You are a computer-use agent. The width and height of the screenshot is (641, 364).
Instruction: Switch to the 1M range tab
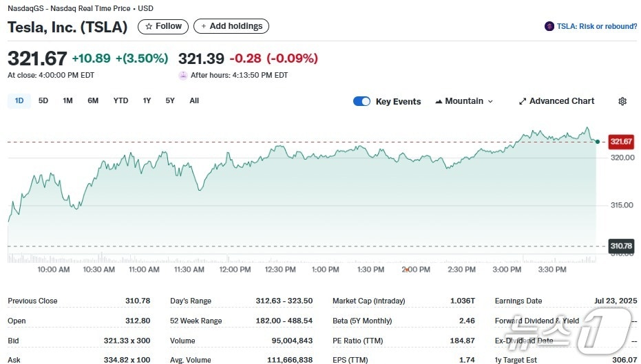pos(67,100)
